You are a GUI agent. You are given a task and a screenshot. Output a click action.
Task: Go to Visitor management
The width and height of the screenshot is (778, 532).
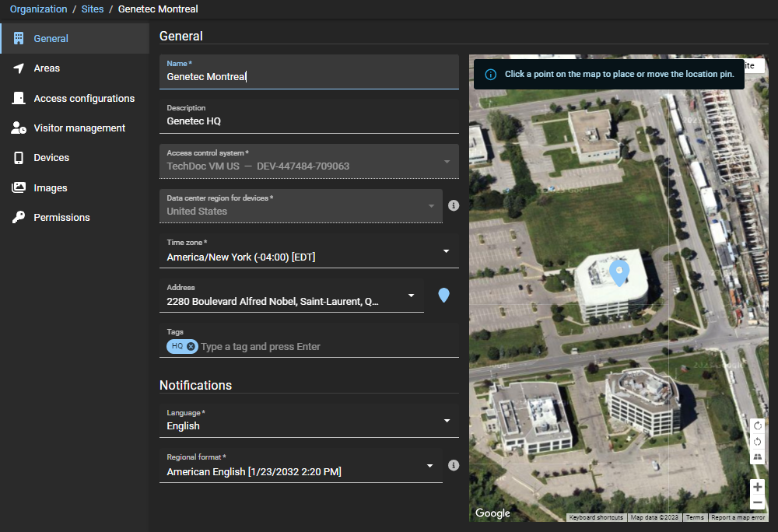(79, 128)
